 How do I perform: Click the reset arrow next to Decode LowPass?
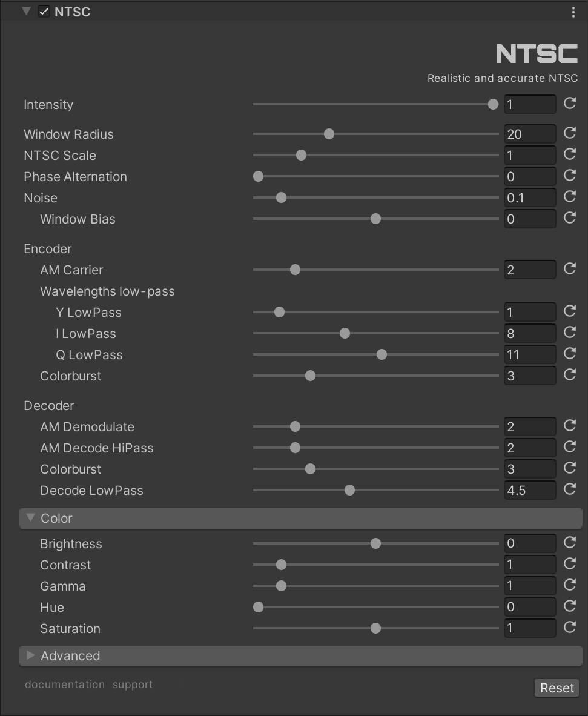point(569,489)
